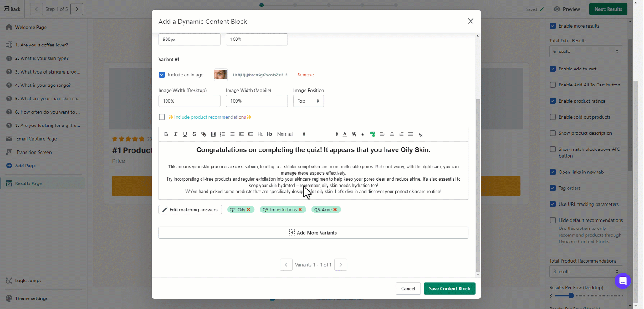The width and height of the screenshot is (644, 309).
Task: Click the star icon in editor toolbar
Action: (362, 134)
